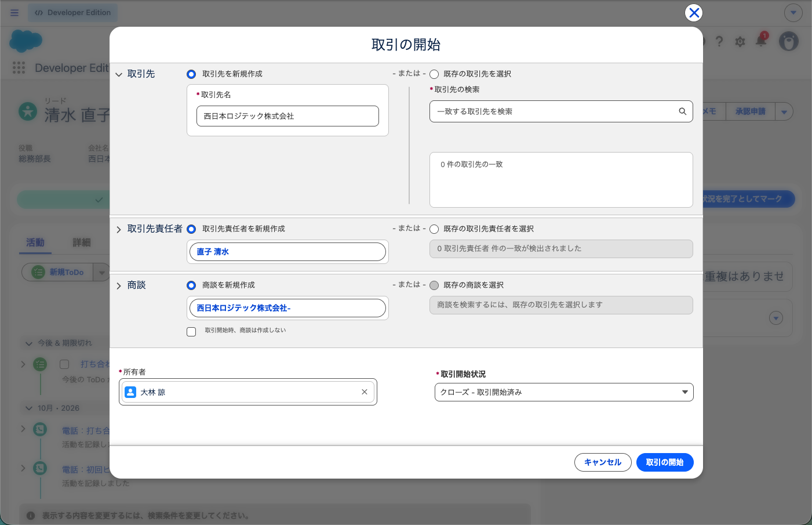Expand the 取引先責任者 section chevron
The height and width of the screenshot is (525, 812).
(119, 229)
